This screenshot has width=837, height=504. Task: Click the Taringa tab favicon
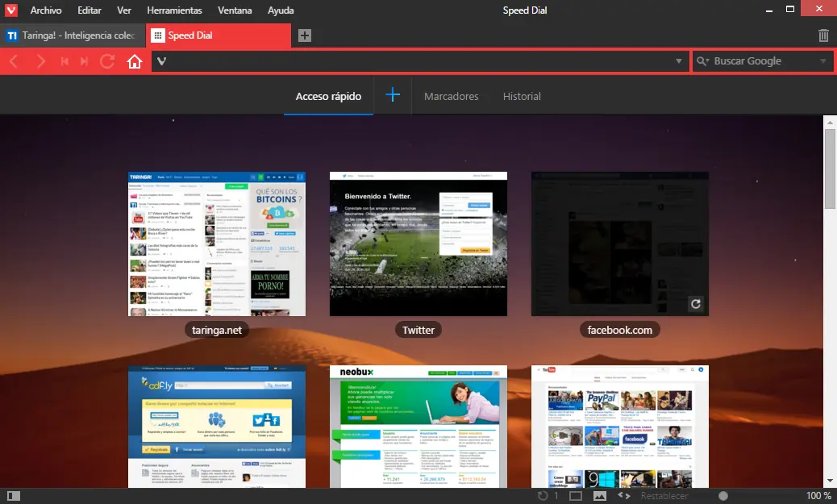pyautogui.click(x=12, y=35)
